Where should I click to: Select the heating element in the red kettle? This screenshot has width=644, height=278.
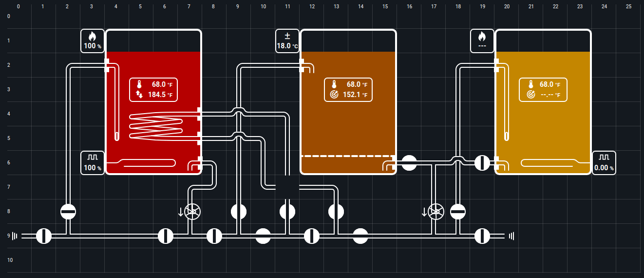(141, 163)
